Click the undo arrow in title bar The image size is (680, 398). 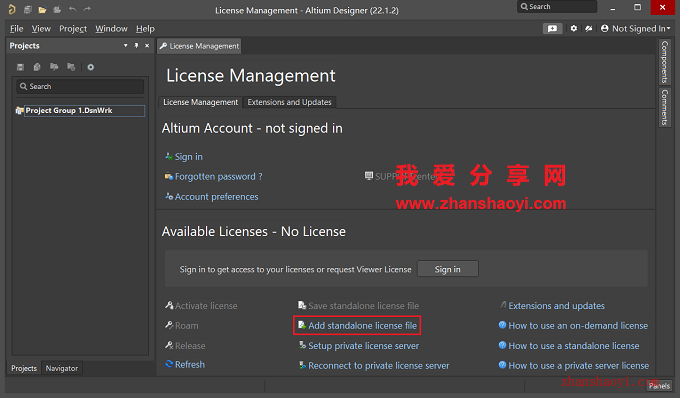72,9
